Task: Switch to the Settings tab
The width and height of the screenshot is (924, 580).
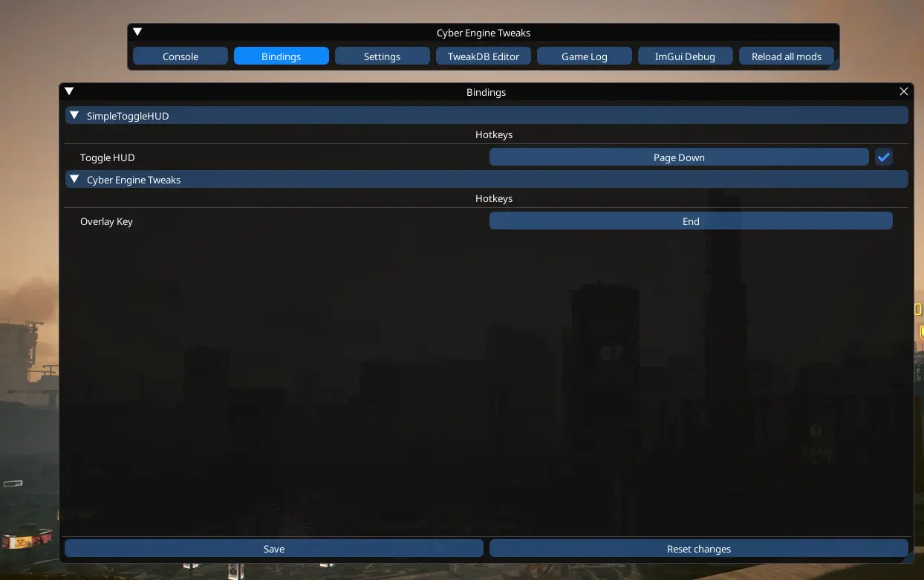Action: click(x=382, y=56)
